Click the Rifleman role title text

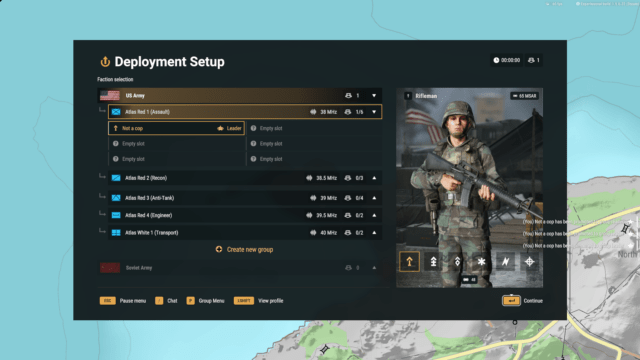pyautogui.click(x=426, y=96)
